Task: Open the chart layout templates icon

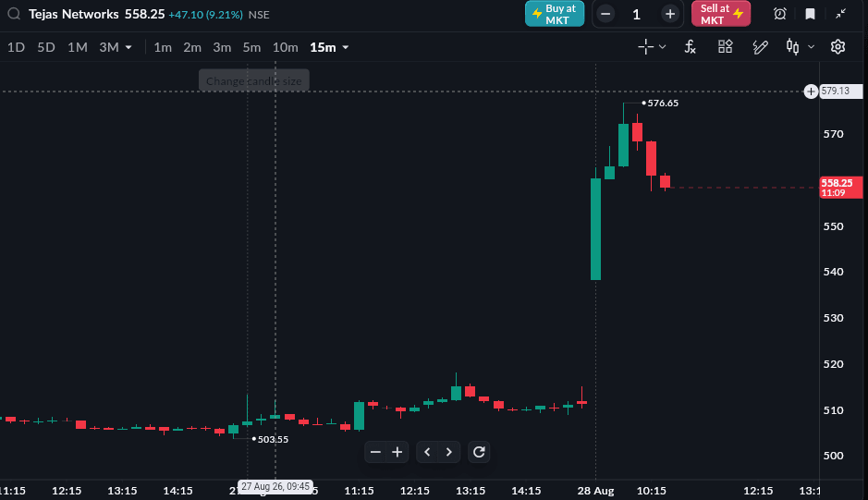Action: coord(725,47)
